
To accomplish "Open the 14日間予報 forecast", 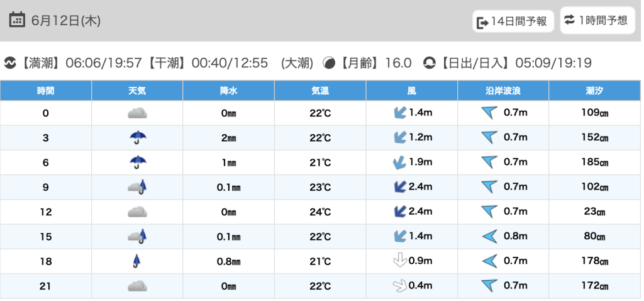I will 513,22.
